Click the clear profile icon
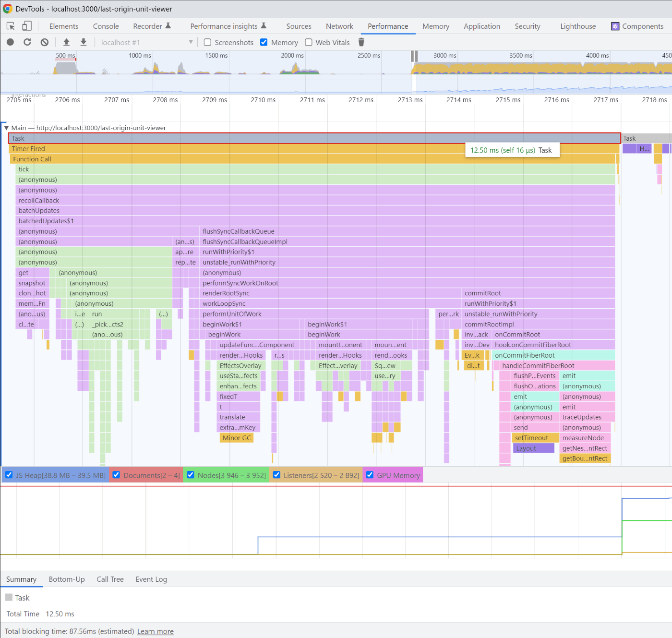Viewport: 672px width, 638px height. click(45, 42)
